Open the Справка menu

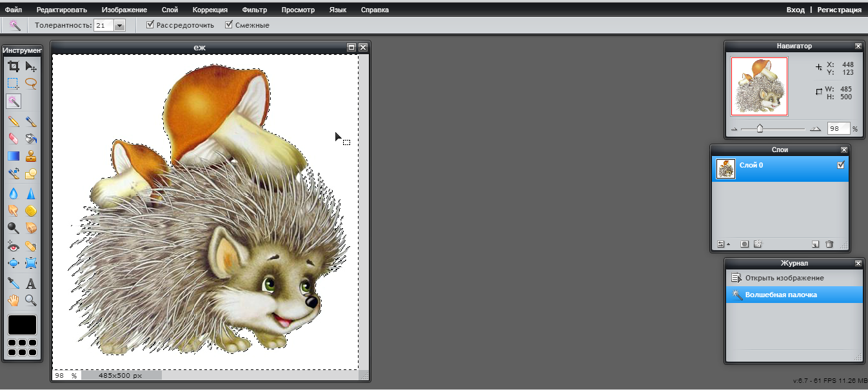375,10
